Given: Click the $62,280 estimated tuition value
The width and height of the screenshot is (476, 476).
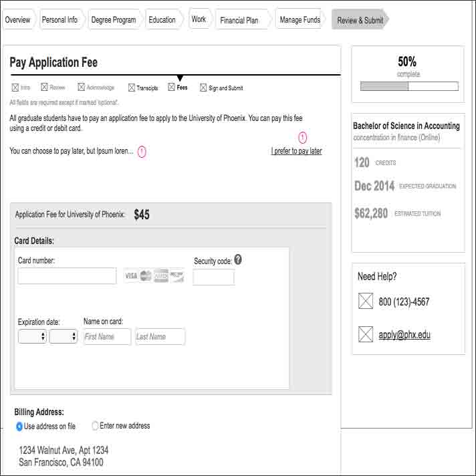Looking at the screenshot, I should 371,213.
